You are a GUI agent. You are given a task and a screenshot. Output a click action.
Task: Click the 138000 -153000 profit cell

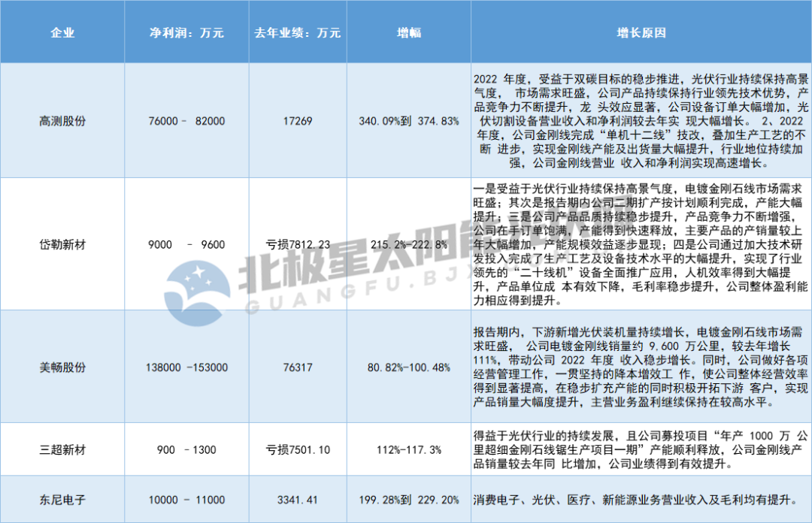tap(187, 367)
